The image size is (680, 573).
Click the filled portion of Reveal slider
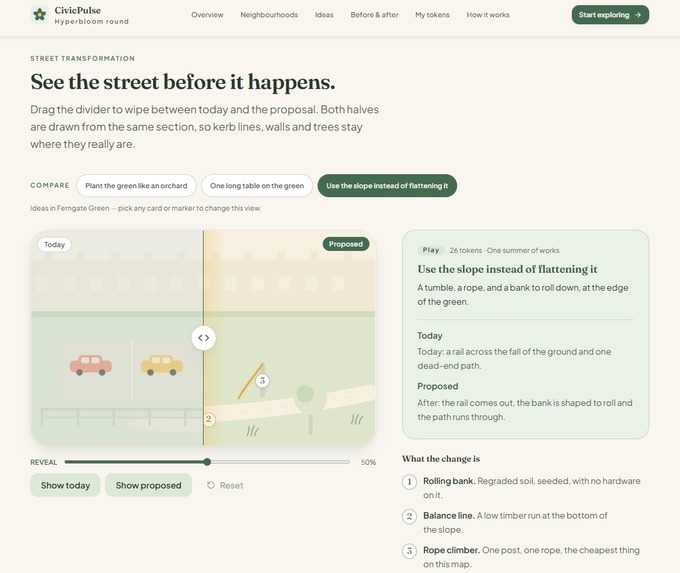134,462
